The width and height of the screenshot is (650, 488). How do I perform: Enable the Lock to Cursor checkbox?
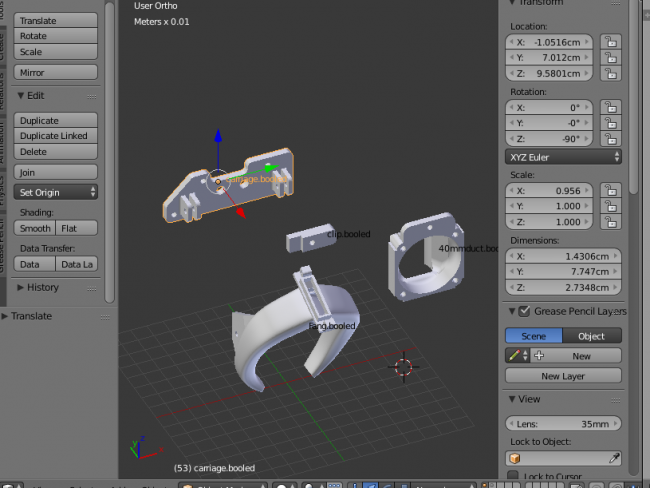click(513, 477)
